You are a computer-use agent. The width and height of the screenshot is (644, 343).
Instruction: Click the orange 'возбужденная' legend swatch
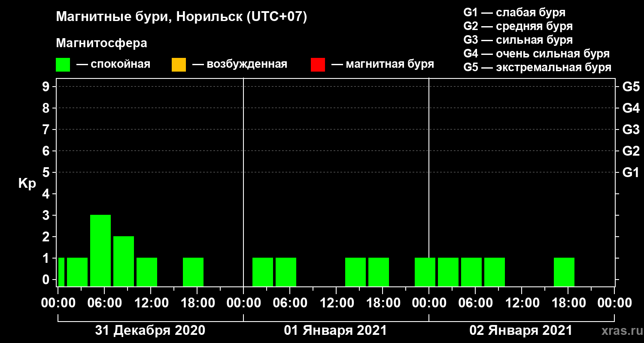pos(179,65)
